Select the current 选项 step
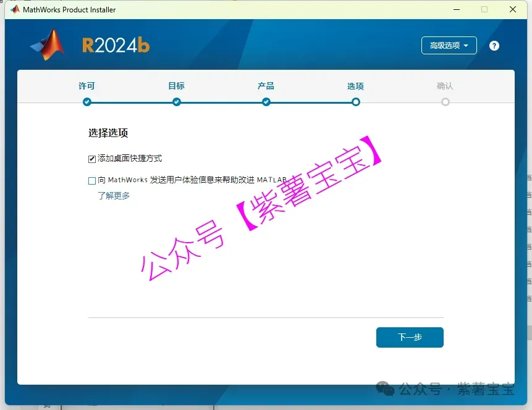532x410 pixels. (355, 86)
